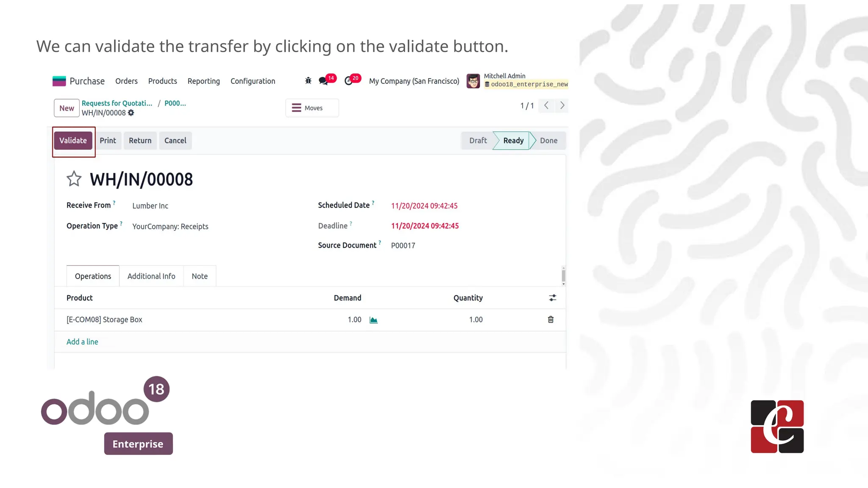Switch to the Additional Info tab
This screenshot has height=488, width=868.
pos(151,276)
